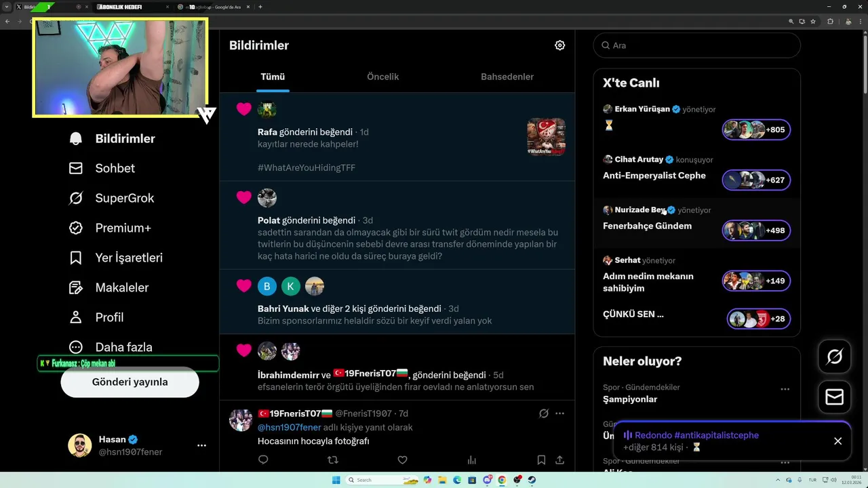Click the Ara search field

tap(697, 45)
